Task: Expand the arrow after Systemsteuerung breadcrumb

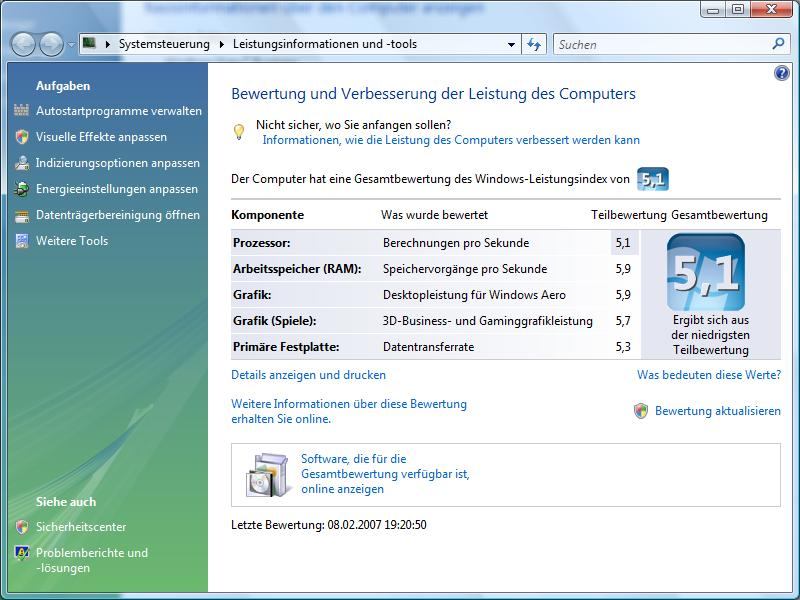Action: coord(221,44)
